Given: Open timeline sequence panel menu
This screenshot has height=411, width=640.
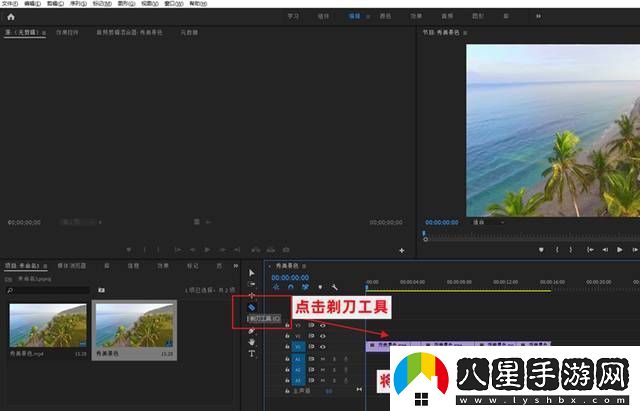Looking at the screenshot, I should pyautogui.click(x=304, y=266).
